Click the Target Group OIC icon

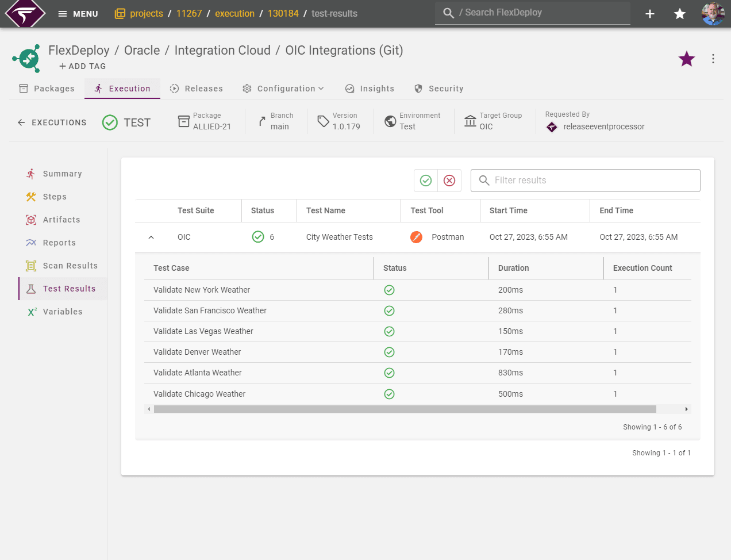coord(470,121)
